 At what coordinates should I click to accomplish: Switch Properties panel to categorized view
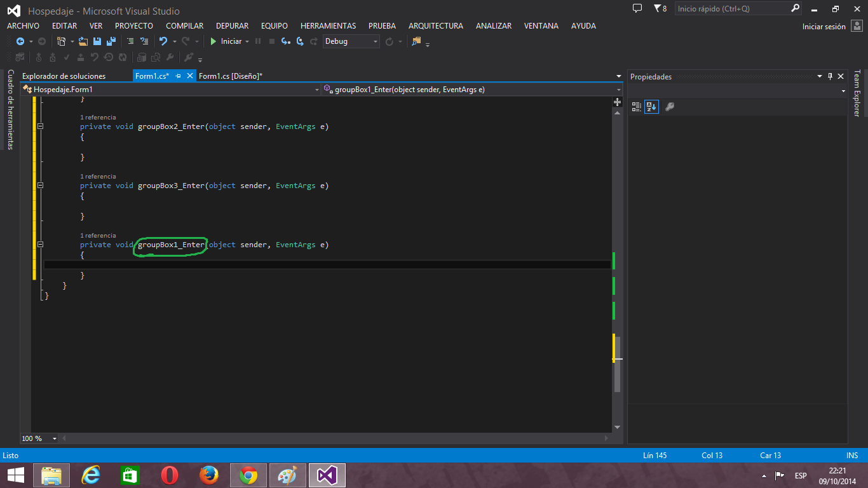(636, 106)
